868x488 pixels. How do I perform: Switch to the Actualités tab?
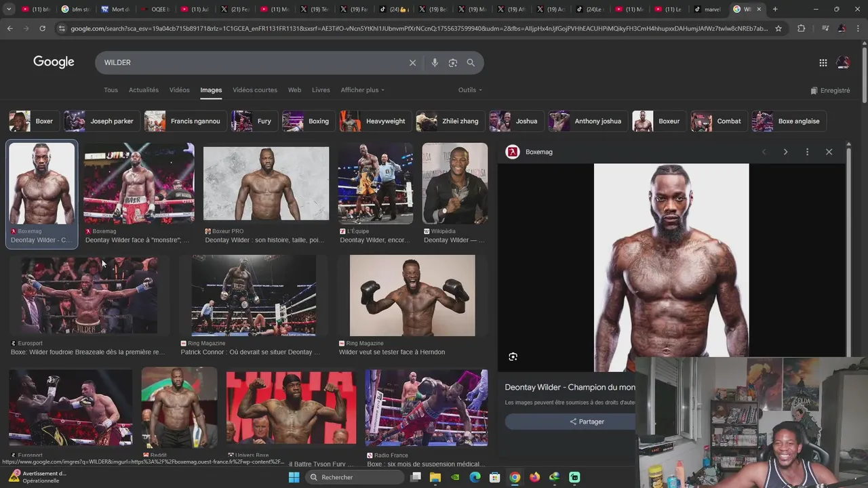tap(144, 89)
